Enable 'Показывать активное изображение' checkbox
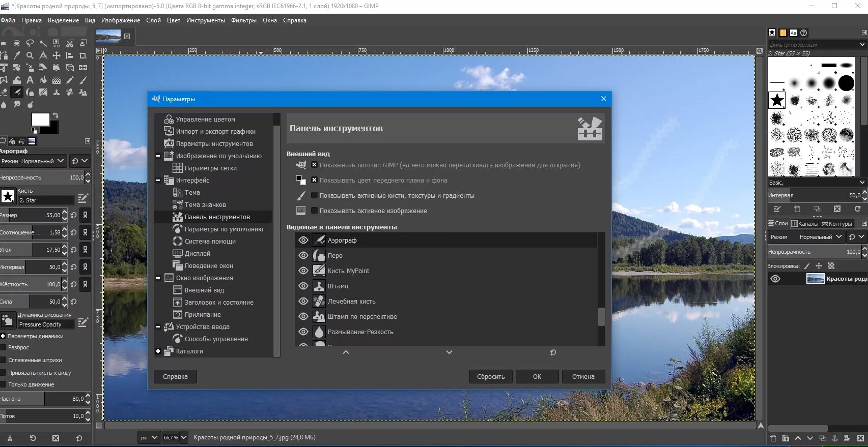868x447 pixels. point(314,211)
